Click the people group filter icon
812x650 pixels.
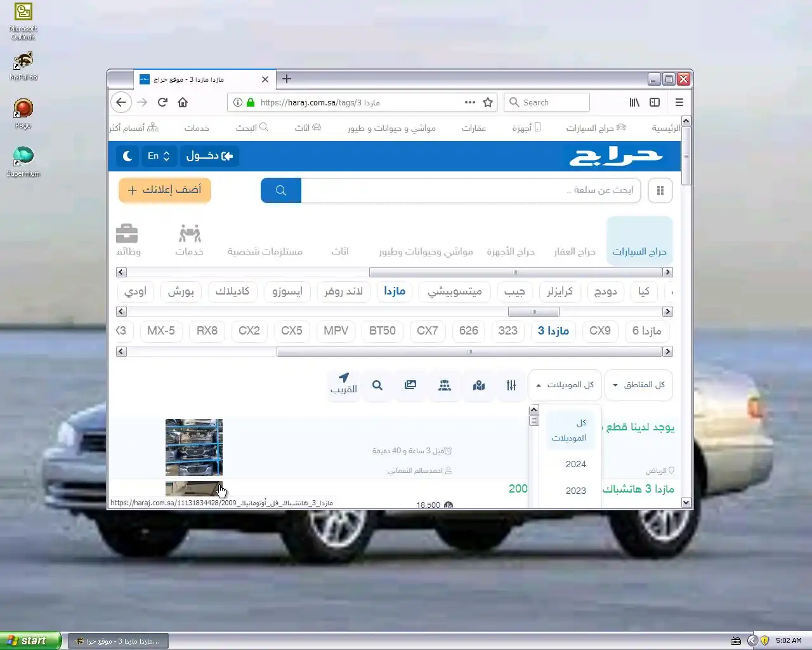point(445,385)
